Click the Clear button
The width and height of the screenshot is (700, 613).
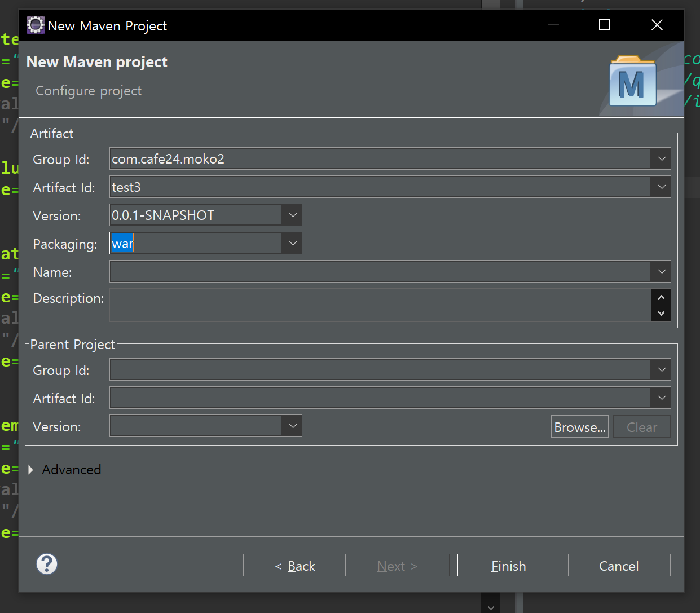coord(642,427)
